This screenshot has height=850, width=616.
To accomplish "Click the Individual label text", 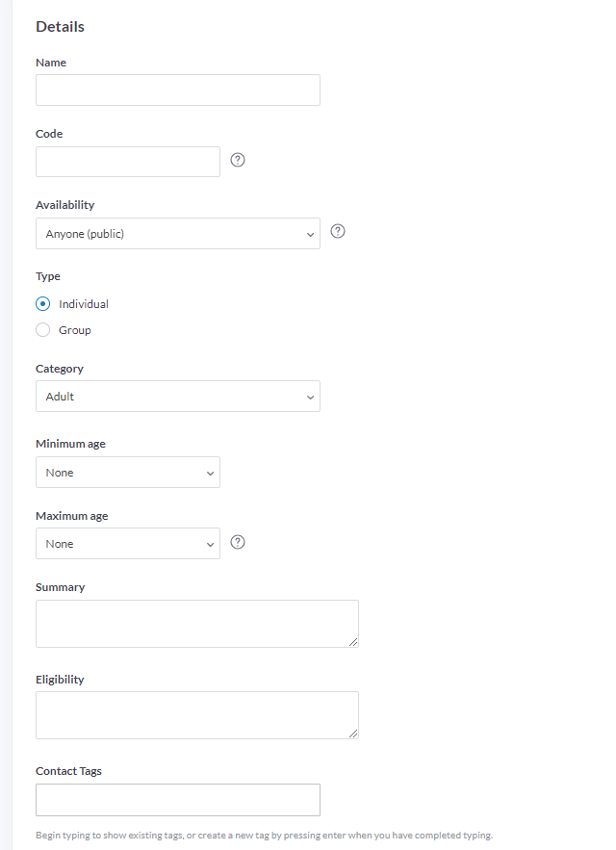I will tap(84, 304).
